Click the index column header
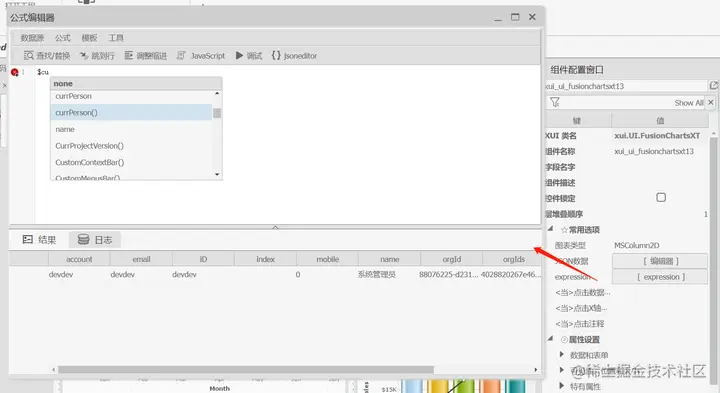The image size is (720, 393). 265,259
